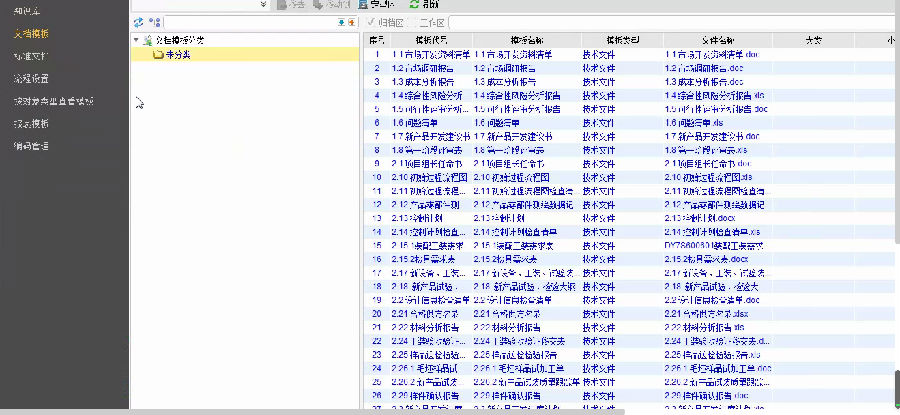Open 流程设置 in the left sidebar
Screen dimensions: 900x415
31,79
